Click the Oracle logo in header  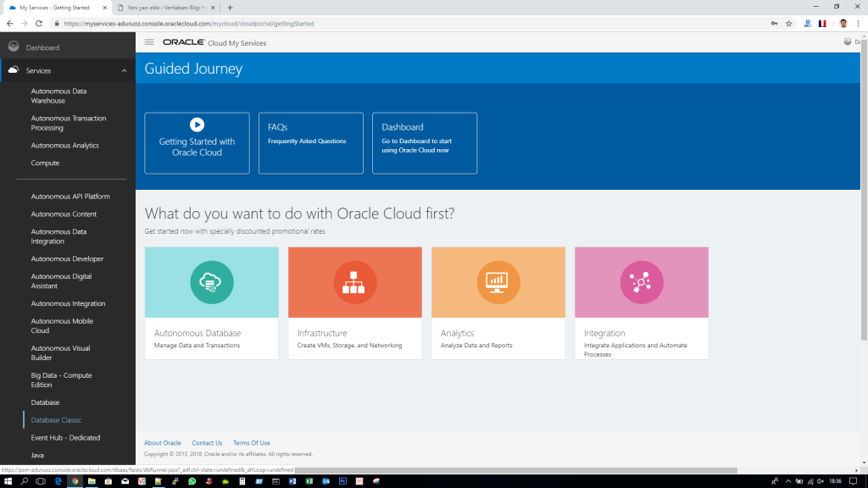click(x=183, y=42)
